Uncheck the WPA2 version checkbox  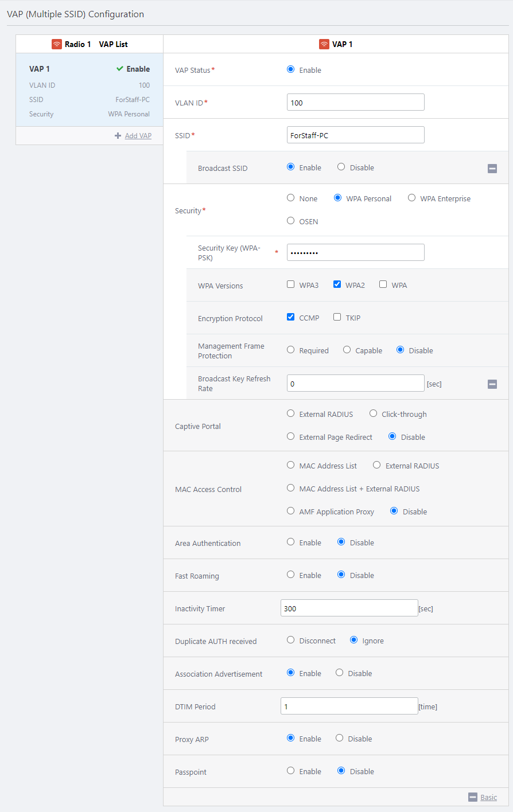[x=337, y=284]
